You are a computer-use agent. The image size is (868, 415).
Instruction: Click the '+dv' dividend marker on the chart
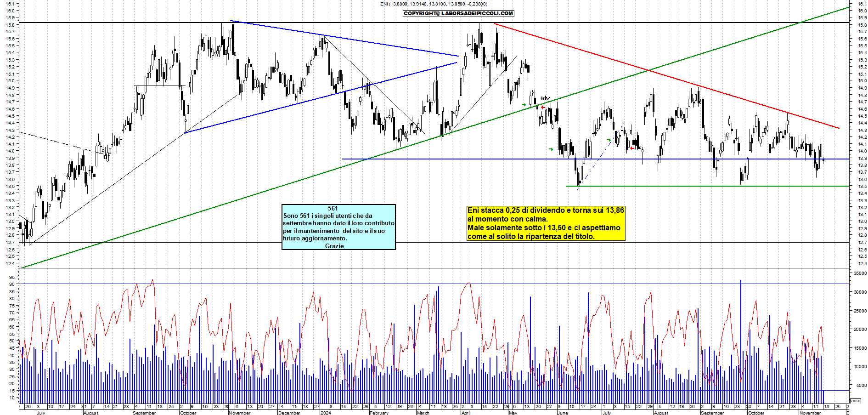[545, 98]
